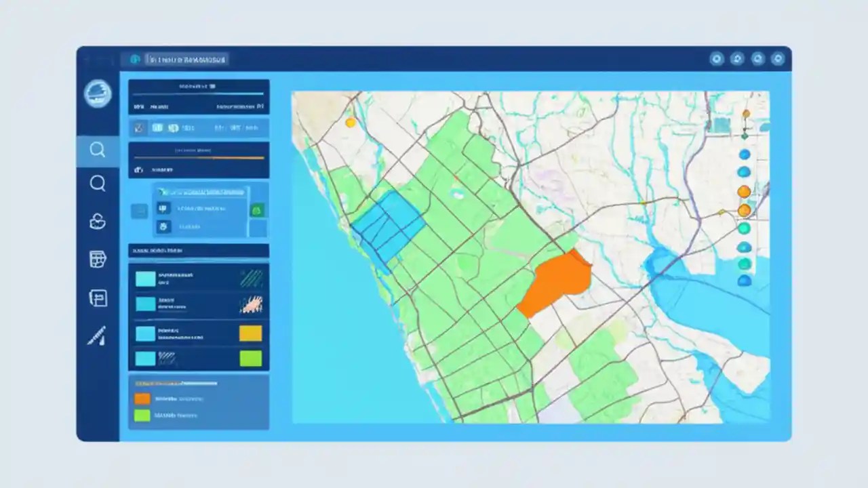Image resolution: width=868 pixels, height=488 pixels.
Task: Open the attribute Table icon in sidebar
Action: [x=98, y=260]
